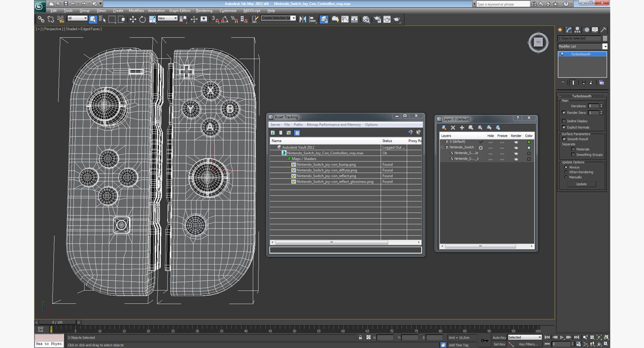Select the When Rendering update option
The image size is (644, 348).
[566, 172]
